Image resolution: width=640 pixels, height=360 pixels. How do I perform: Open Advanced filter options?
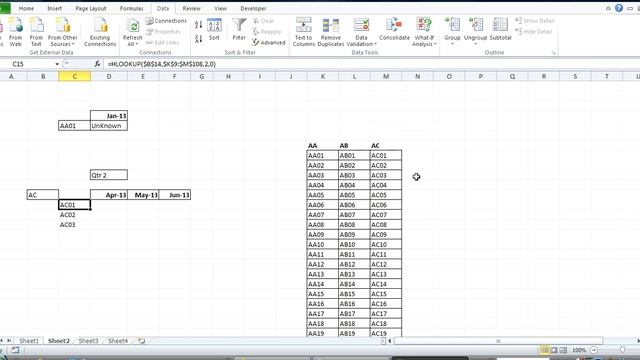[x=269, y=42]
